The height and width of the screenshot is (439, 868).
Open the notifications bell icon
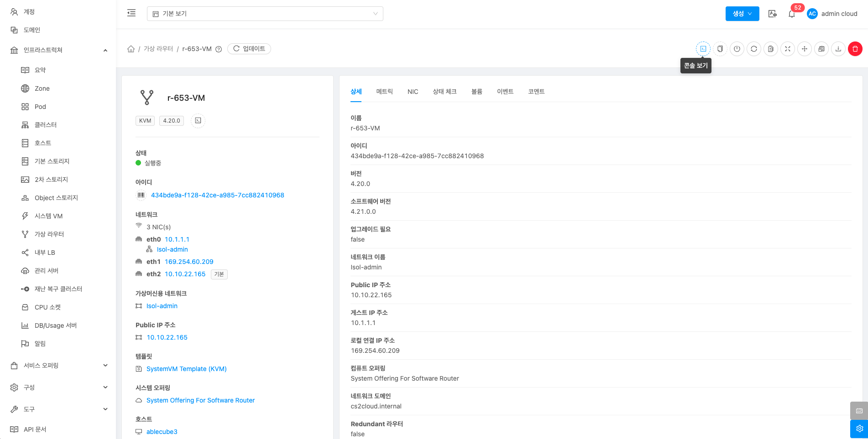tap(791, 14)
